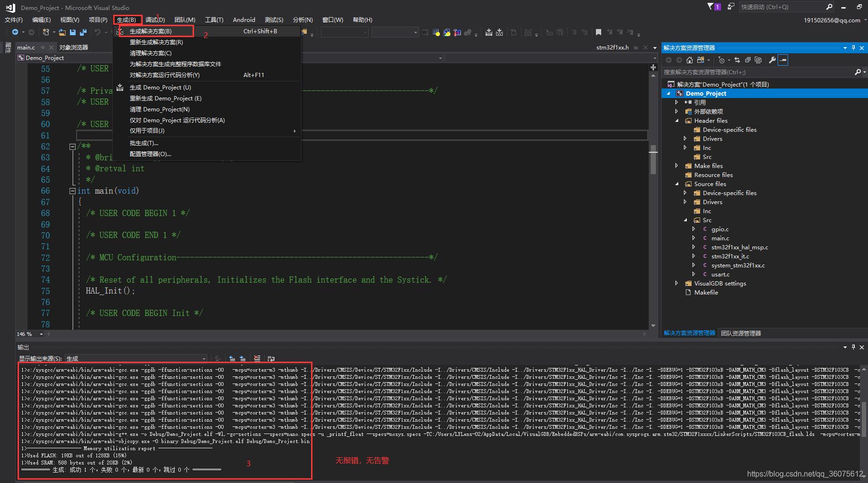Collapse all nodes in Solution Explorer
This screenshot has width=868, height=483.
pyautogui.click(x=748, y=60)
